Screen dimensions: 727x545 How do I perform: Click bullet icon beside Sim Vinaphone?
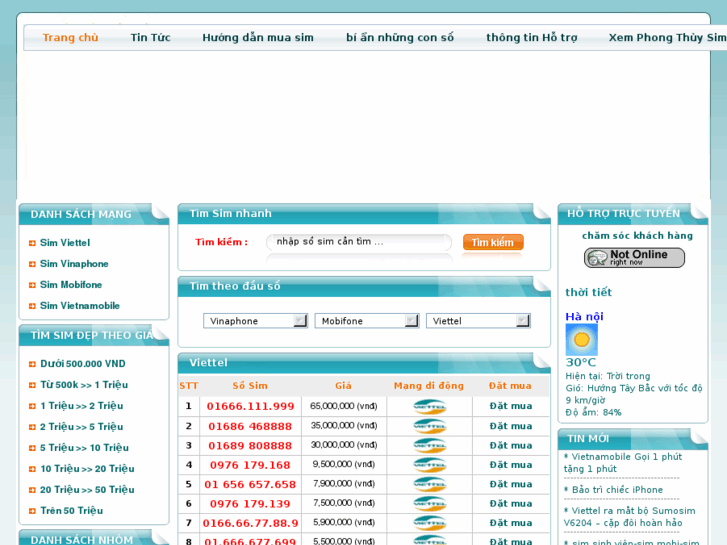point(32,264)
